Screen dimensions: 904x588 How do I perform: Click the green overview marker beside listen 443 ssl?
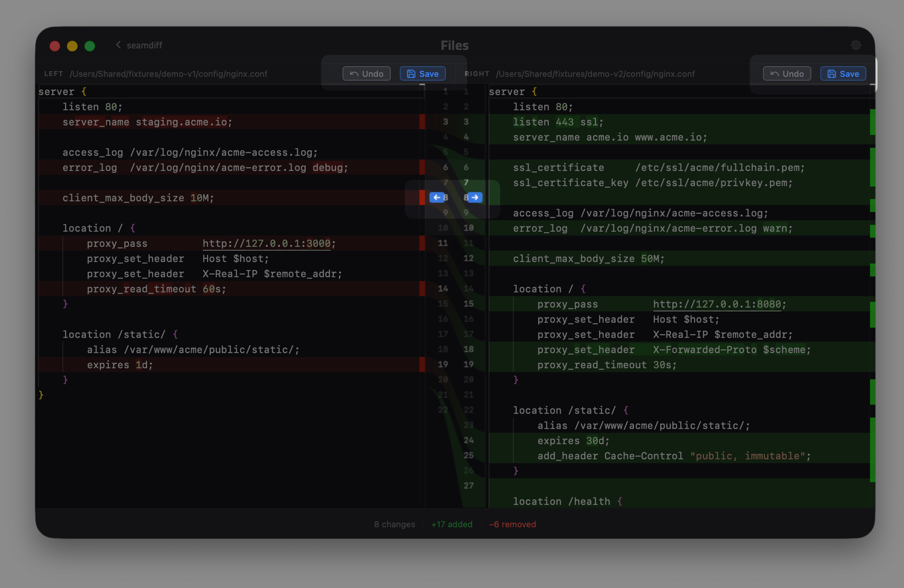click(x=873, y=122)
